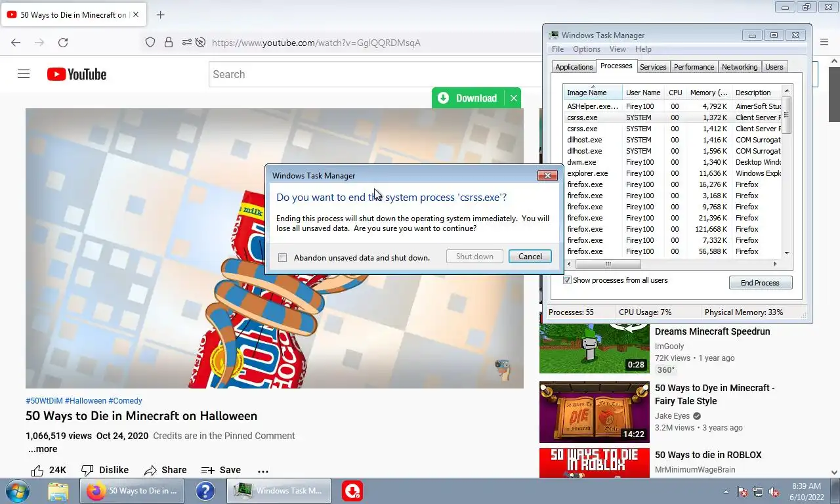Expand the video description with '...more'
The height and width of the screenshot is (504, 840).
[43, 449]
